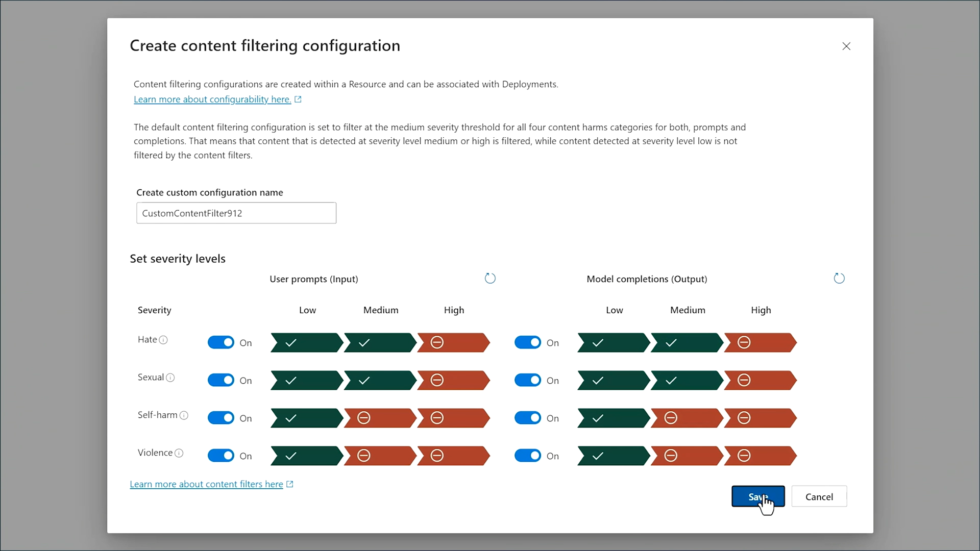Reset User prompts input severity levels
This screenshot has width=980, height=551.
click(x=490, y=278)
